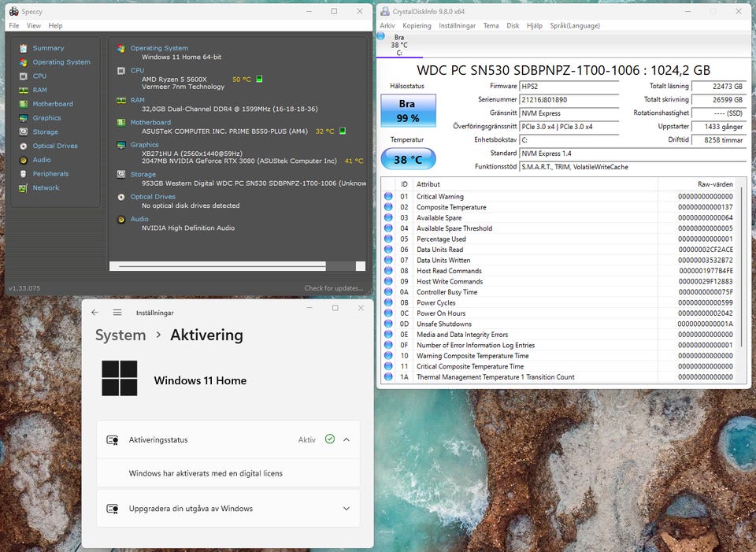756x552 pixels.
Task: Open Peripherals section in Speccy
Action: tap(24, 174)
